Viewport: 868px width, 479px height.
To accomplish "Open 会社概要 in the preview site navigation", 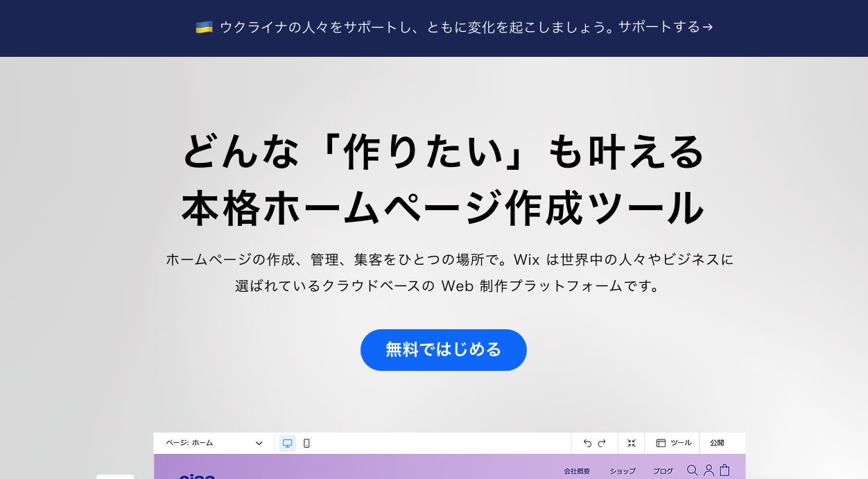I will point(577,471).
